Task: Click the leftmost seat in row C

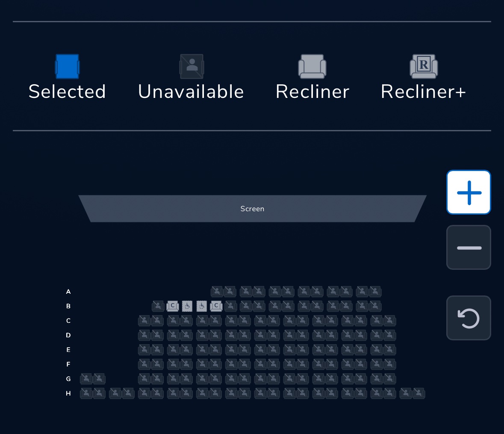Action: click(x=144, y=321)
